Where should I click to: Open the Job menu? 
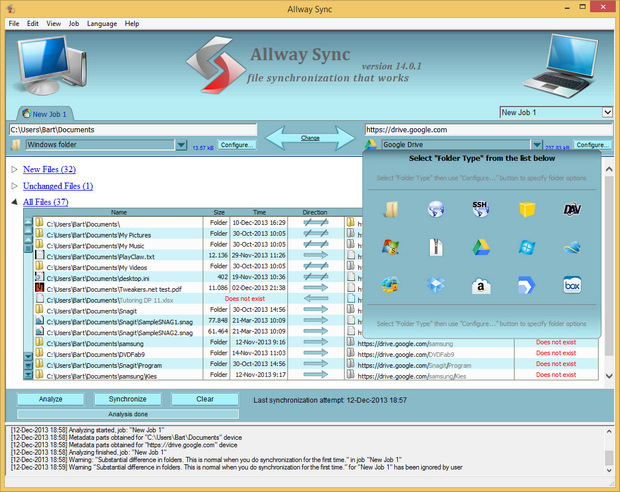pyautogui.click(x=74, y=24)
